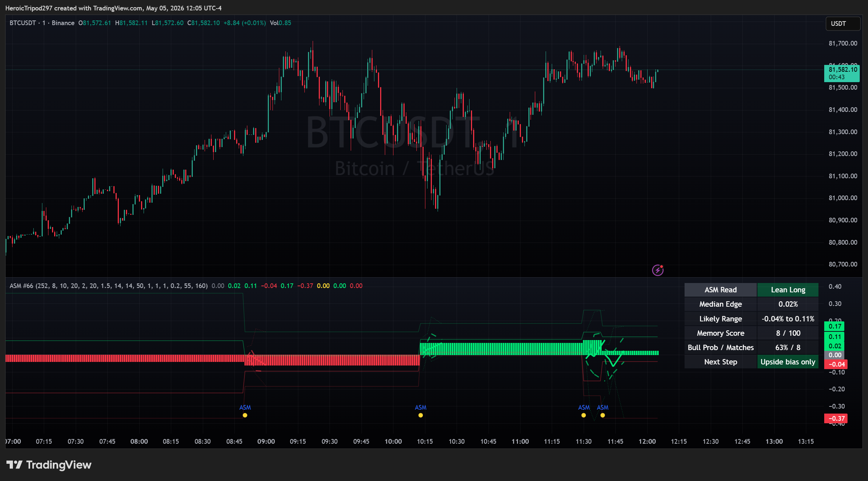Click the Lean Long cell

[788, 290]
